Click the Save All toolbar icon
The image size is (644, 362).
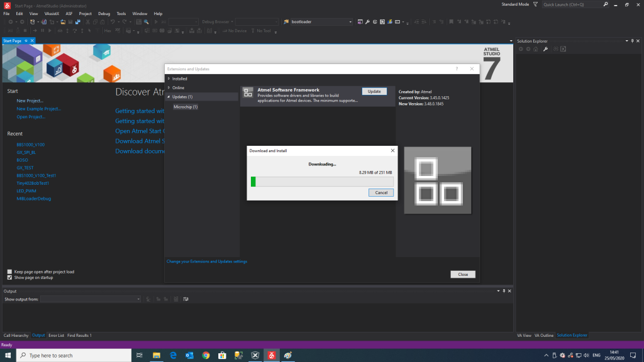77,22
